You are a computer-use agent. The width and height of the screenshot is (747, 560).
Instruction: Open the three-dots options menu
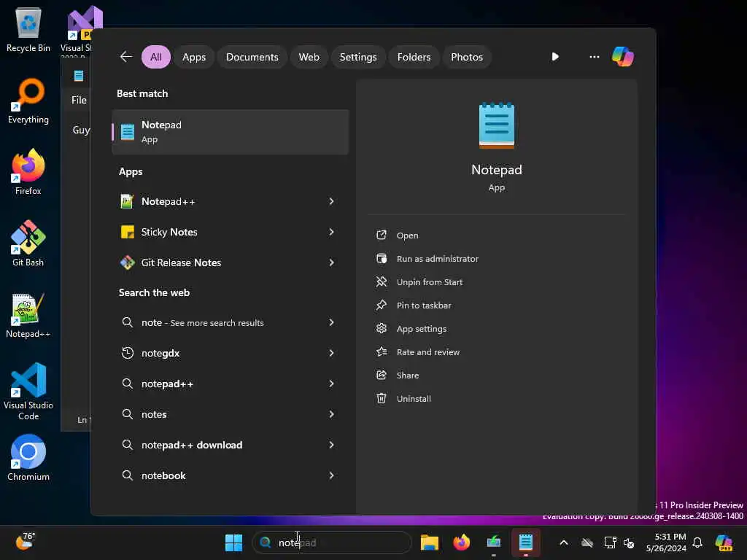594,57
